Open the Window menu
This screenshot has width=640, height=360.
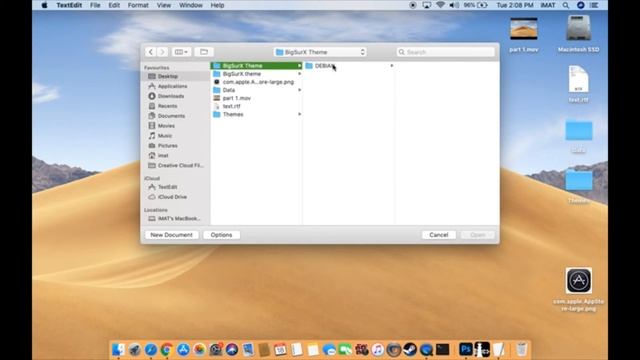pyautogui.click(x=191, y=5)
